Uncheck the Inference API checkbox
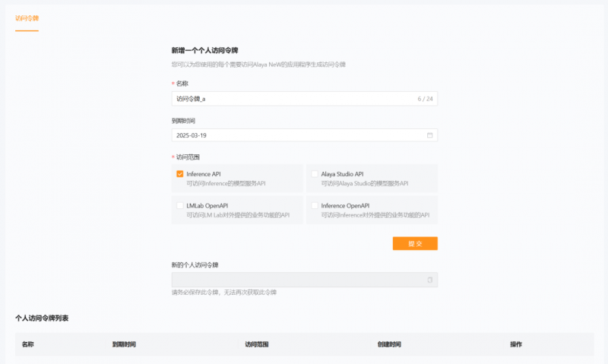Viewport: 608px width, 364px height. click(180, 174)
